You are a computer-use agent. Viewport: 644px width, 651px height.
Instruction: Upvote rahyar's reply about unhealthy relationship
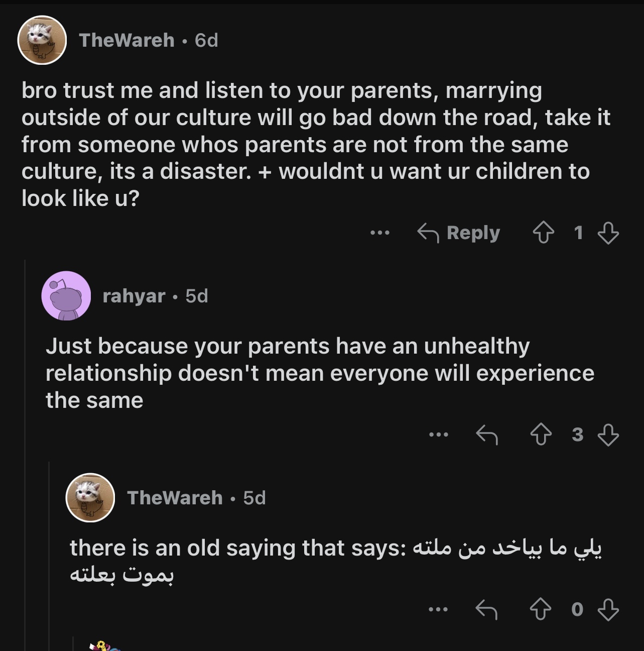click(541, 435)
